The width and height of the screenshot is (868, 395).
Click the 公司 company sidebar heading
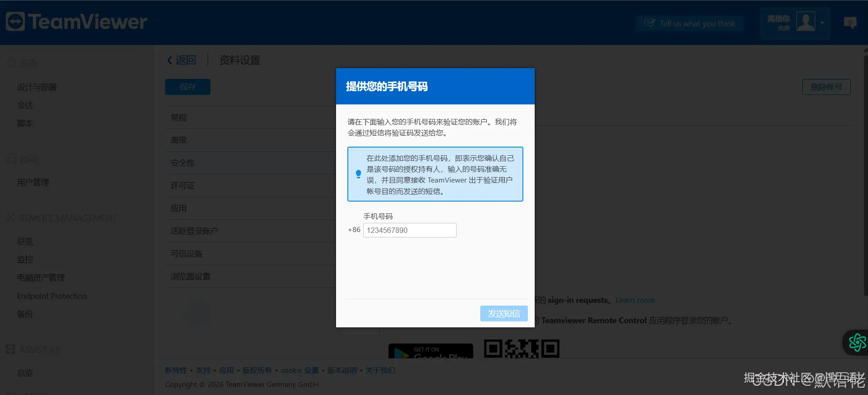pyautogui.click(x=28, y=159)
